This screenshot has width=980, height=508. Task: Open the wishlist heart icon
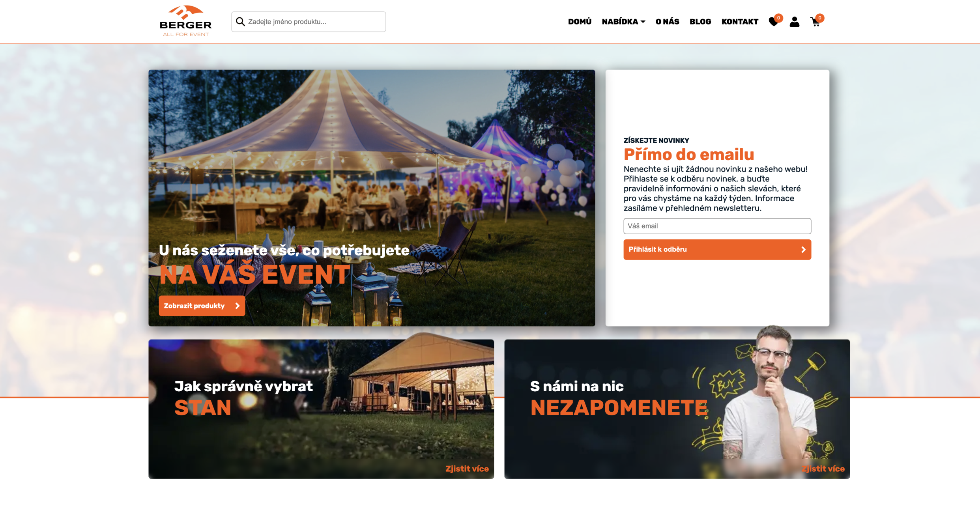click(774, 22)
